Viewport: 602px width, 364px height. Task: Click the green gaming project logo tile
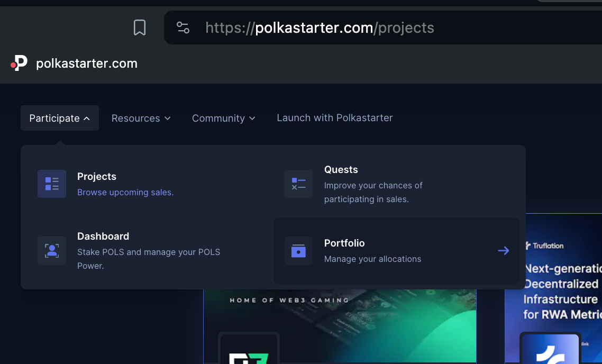coord(249,348)
